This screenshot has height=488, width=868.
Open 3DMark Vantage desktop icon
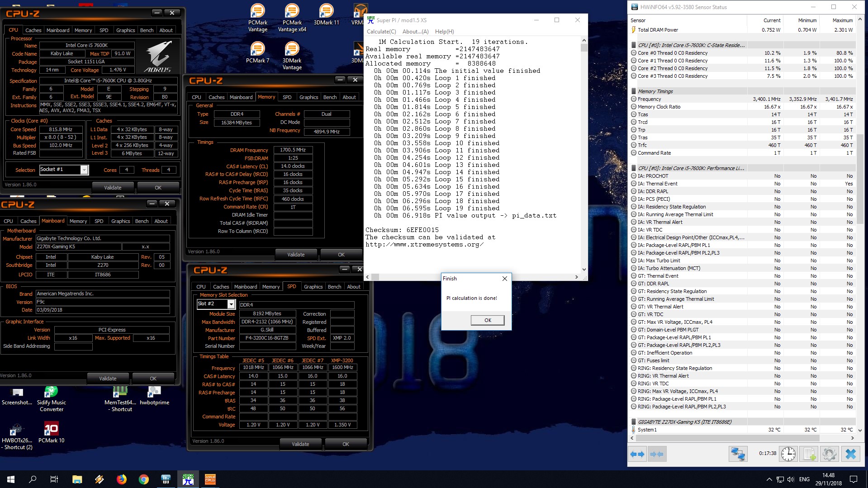click(292, 56)
